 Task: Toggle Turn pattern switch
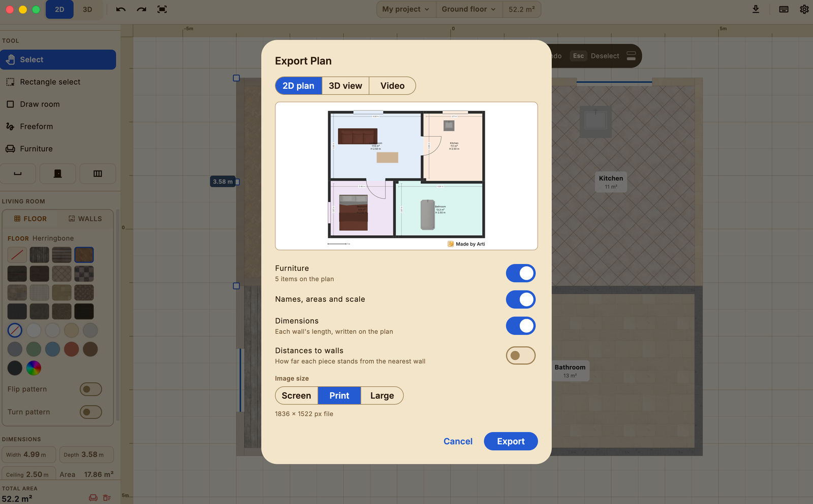click(x=91, y=412)
